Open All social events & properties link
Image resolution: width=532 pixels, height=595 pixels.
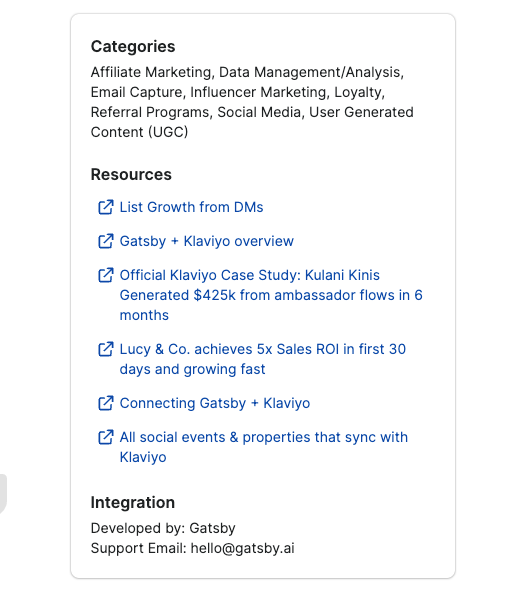point(264,447)
